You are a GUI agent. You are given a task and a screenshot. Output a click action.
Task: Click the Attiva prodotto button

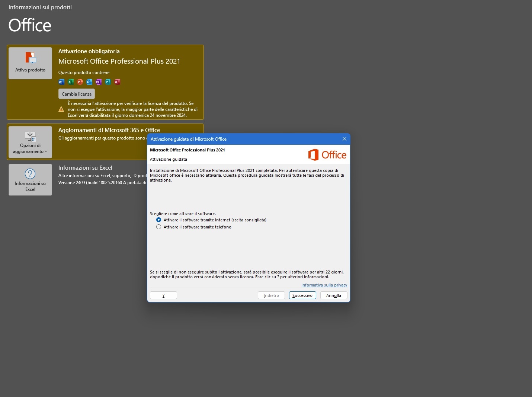click(x=30, y=63)
